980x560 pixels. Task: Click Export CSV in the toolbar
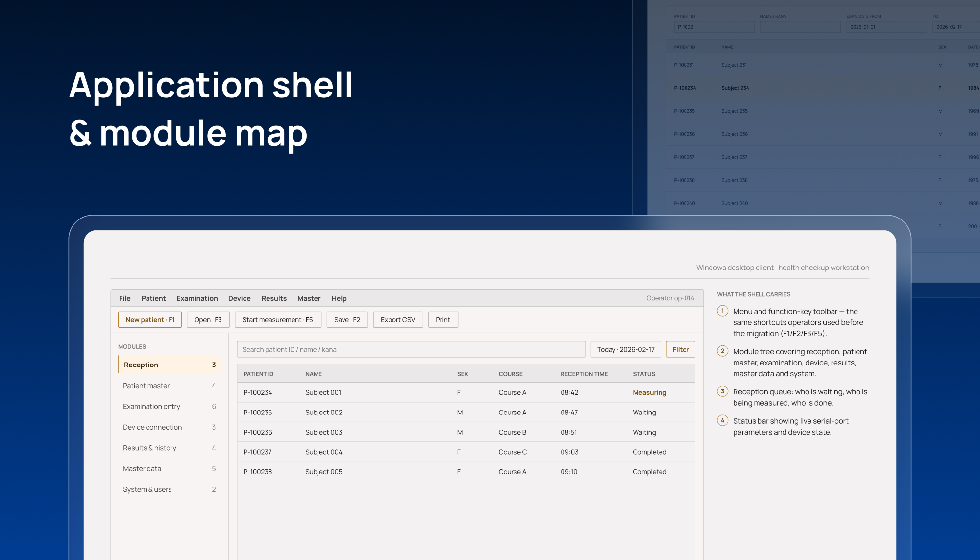[x=398, y=320]
